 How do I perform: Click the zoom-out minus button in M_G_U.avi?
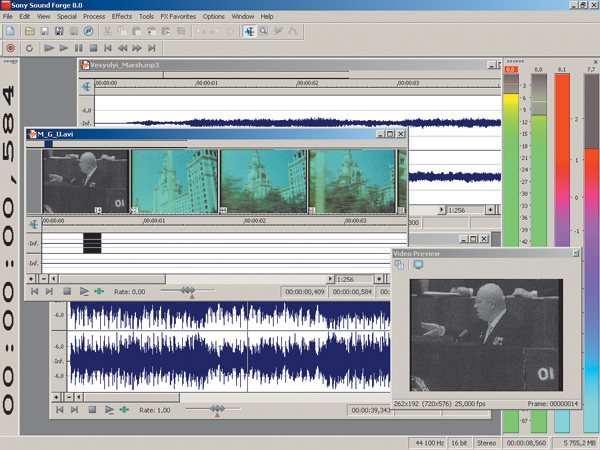[44, 279]
